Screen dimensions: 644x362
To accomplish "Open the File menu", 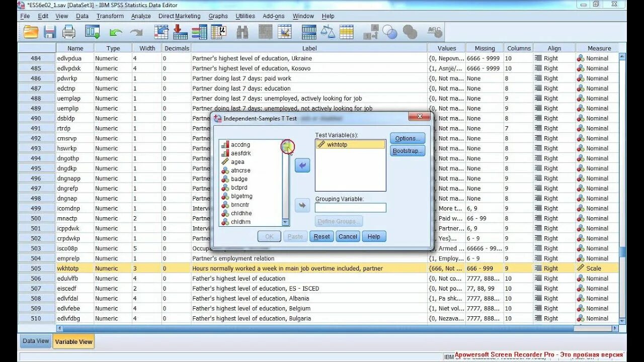I will 25,16.
